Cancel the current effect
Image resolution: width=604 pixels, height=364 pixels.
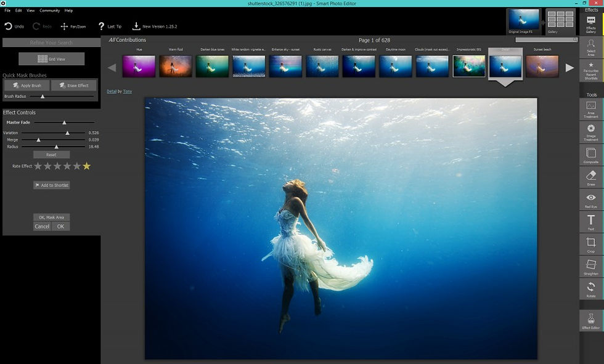tap(42, 226)
